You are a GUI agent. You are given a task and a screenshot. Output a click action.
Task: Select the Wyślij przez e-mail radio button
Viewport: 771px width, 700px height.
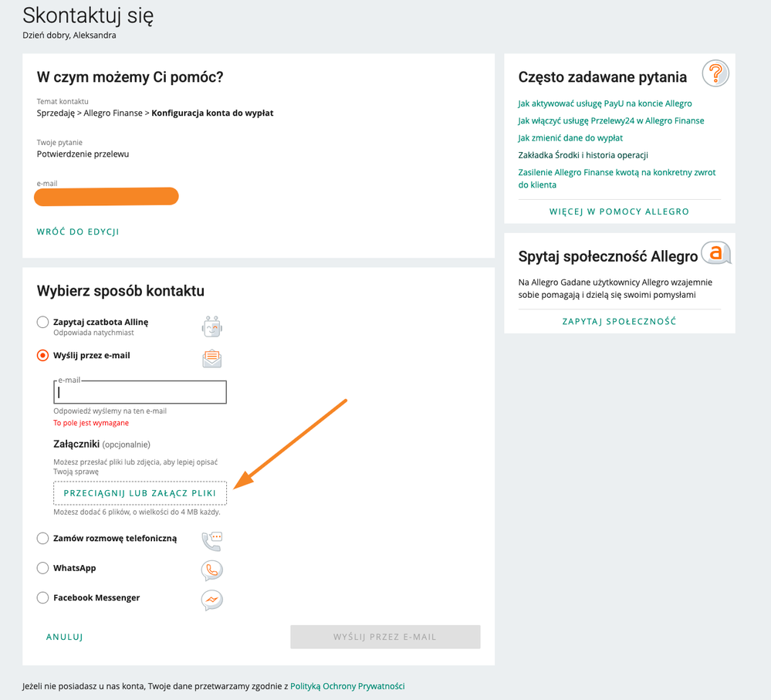coord(43,356)
